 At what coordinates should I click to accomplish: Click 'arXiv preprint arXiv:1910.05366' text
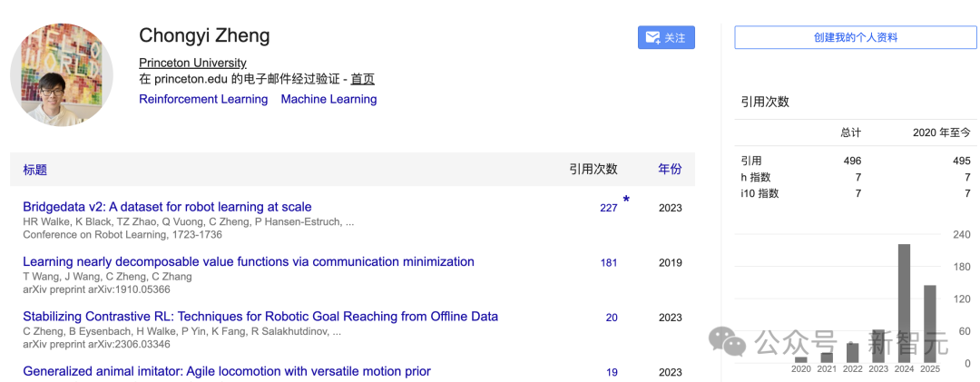pos(96,289)
